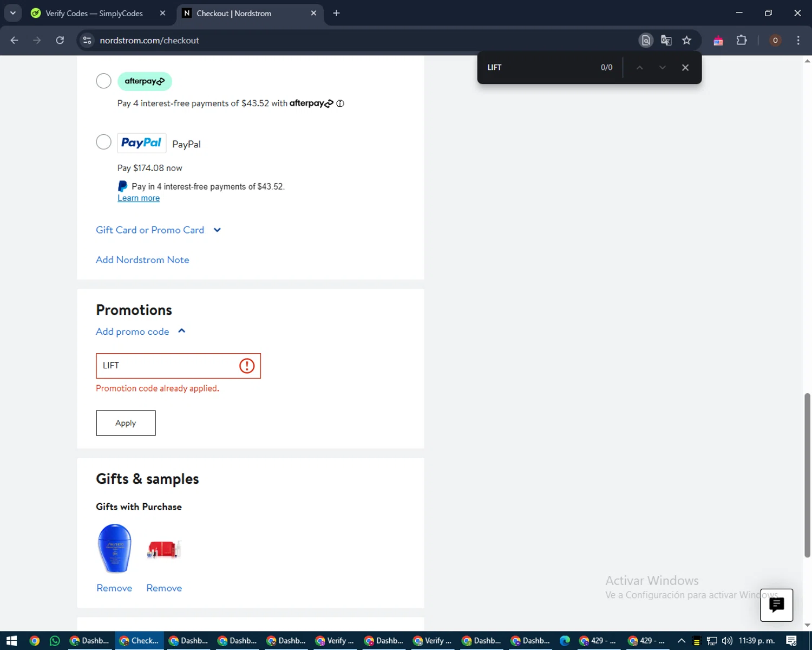812x650 pixels.
Task: Click the PayPal Learn more link
Action: (x=139, y=198)
